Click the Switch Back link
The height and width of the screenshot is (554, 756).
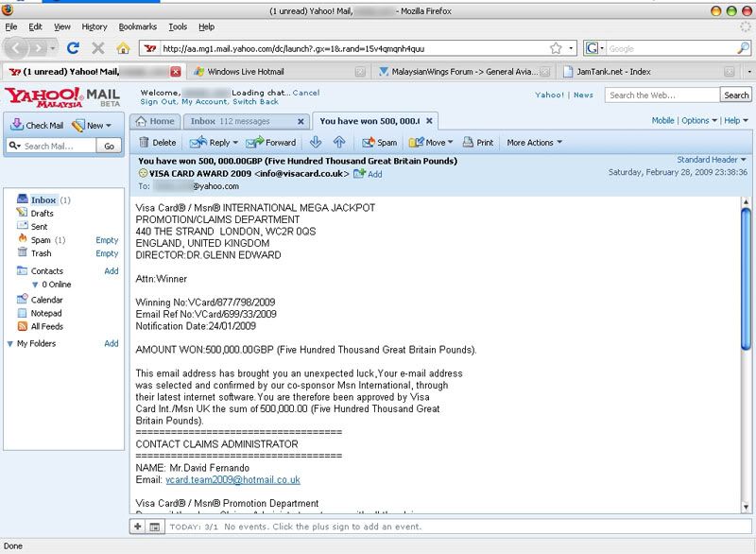pos(255,102)
